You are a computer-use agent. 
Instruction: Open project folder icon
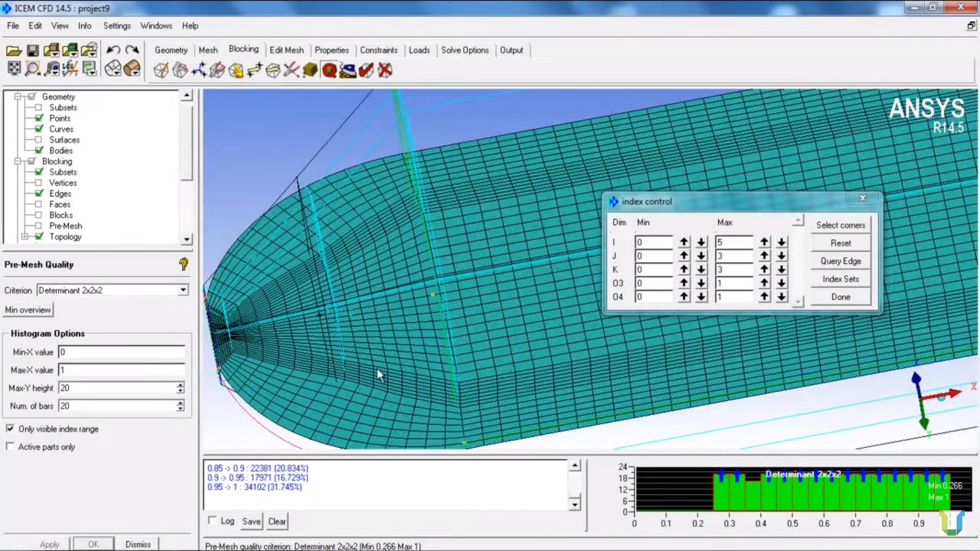point(13,50)
